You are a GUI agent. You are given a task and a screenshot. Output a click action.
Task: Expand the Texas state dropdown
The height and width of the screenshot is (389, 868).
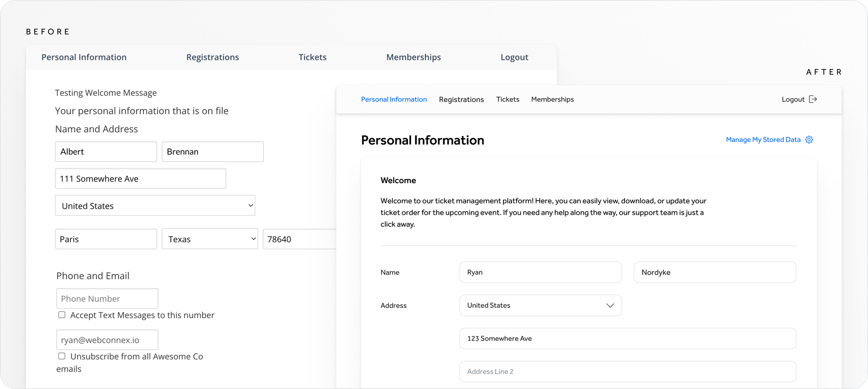(210, 239)
